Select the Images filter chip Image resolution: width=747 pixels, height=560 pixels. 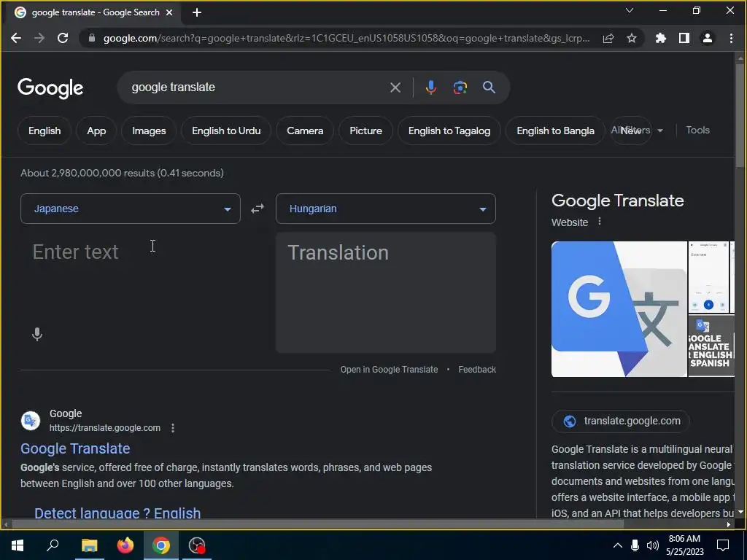click(149, 131)
